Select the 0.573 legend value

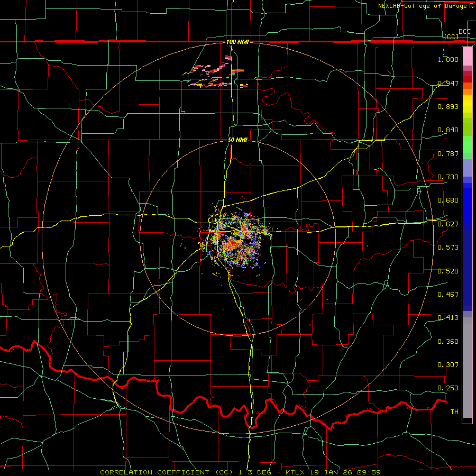coord(448,248)
